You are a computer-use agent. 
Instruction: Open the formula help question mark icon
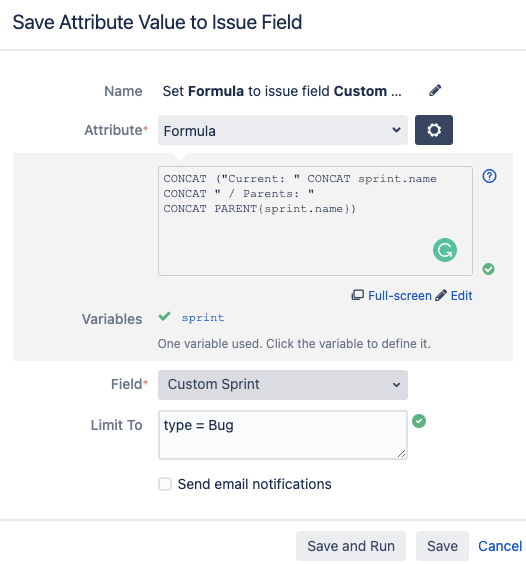(489, 176)
